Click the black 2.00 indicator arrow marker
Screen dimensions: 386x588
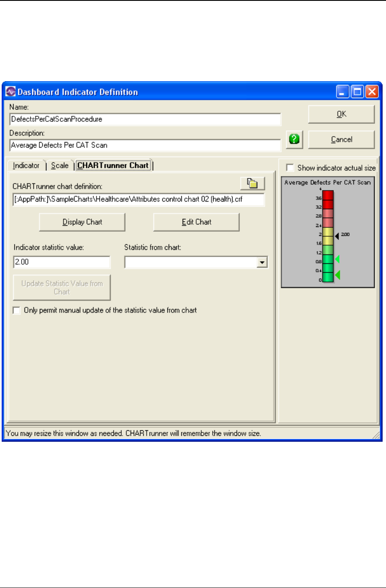click(x=337, y=236)
